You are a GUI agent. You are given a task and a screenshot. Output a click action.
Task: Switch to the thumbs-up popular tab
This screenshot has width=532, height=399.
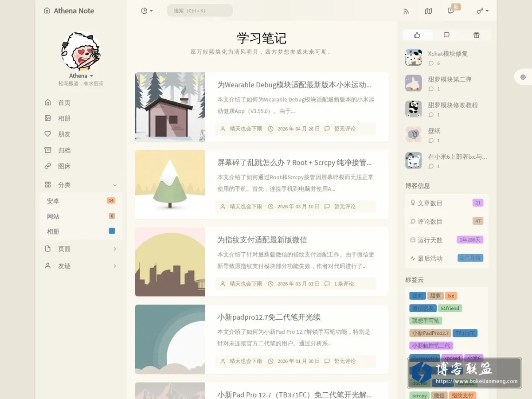pyautogui.click(x=417, y=35)
